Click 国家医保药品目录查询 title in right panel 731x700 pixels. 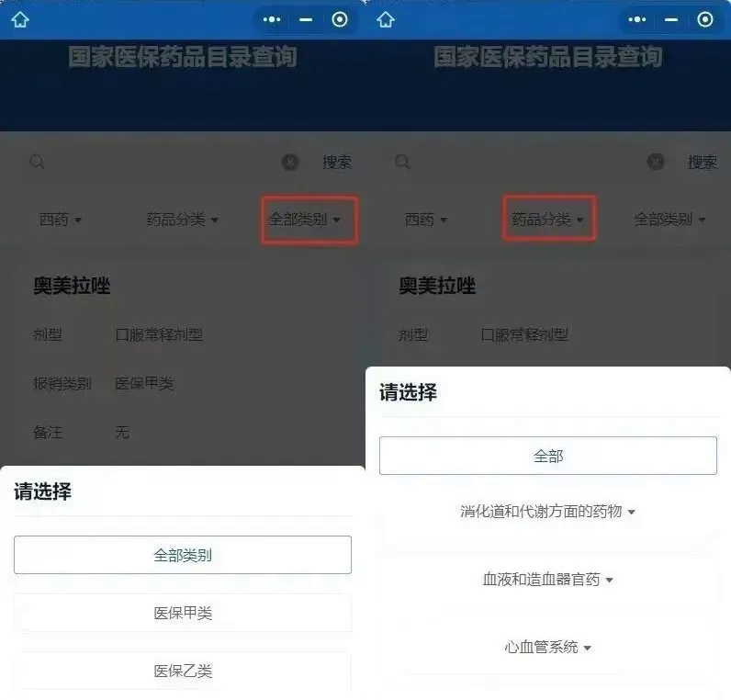pos(548,57)
